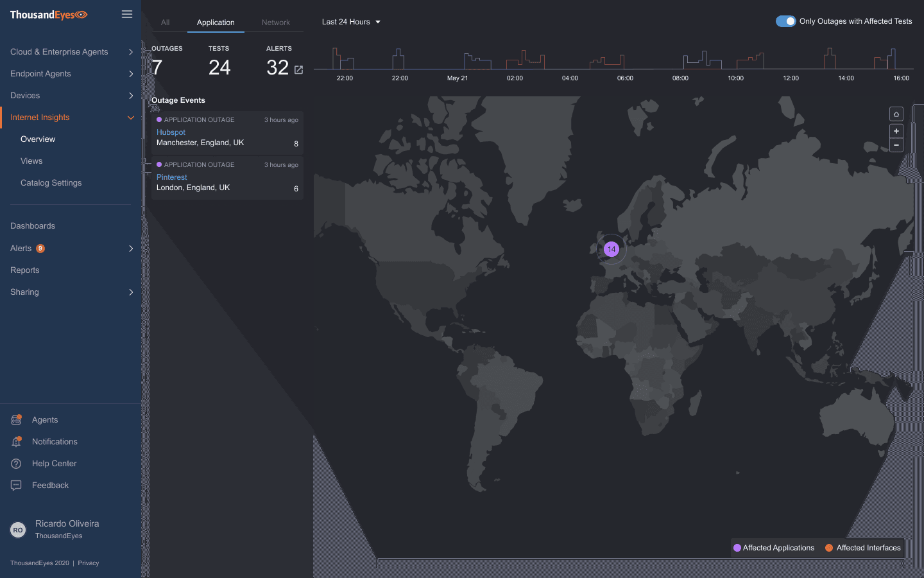Click the map home reset icon

coord(896,114)
